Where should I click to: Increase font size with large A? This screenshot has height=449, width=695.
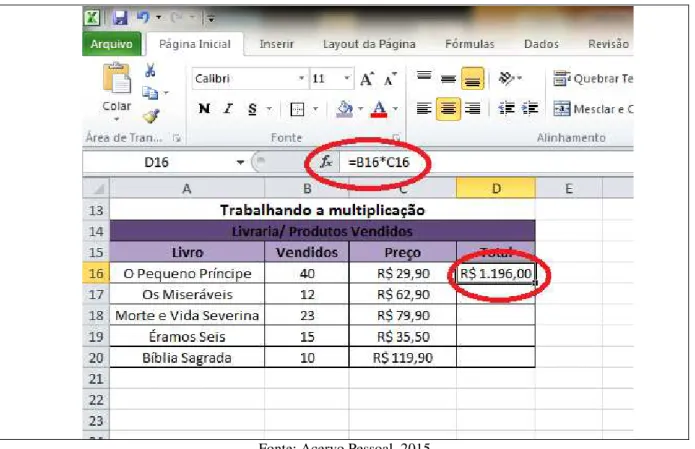pos(367,79)
